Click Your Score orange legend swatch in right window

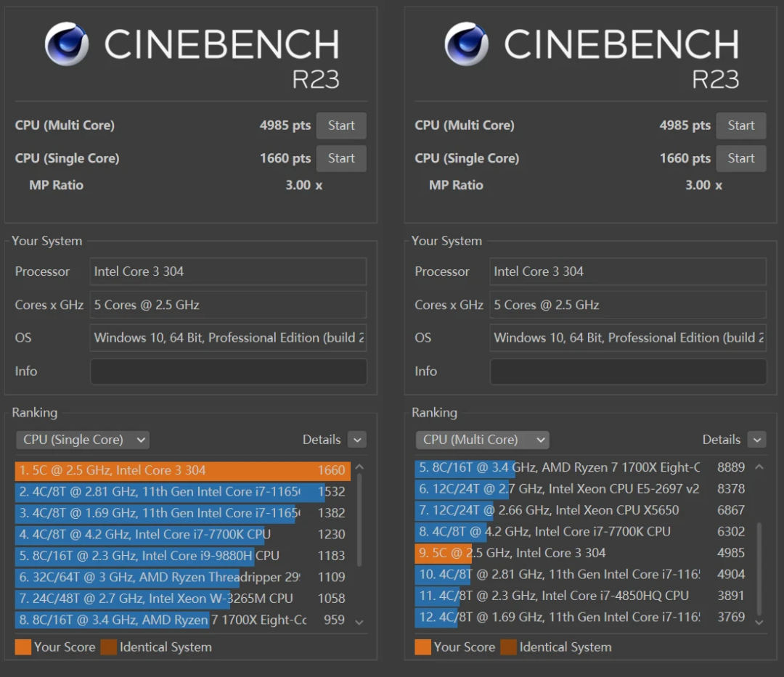coord(423,647)
